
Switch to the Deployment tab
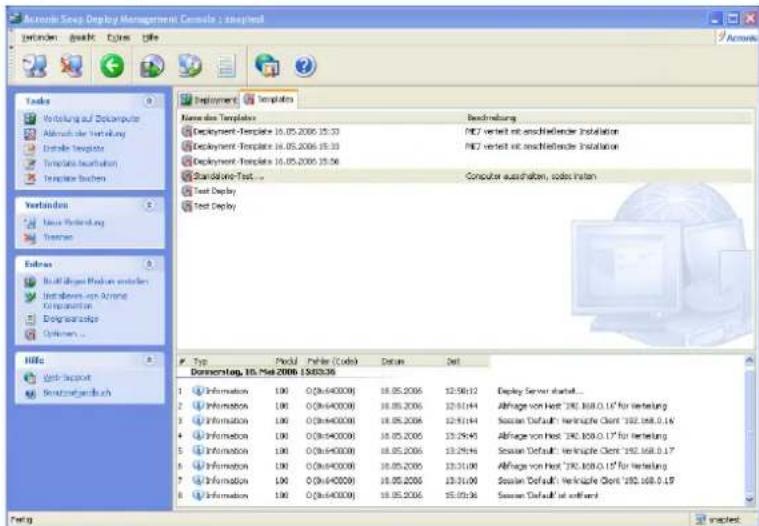209,100
